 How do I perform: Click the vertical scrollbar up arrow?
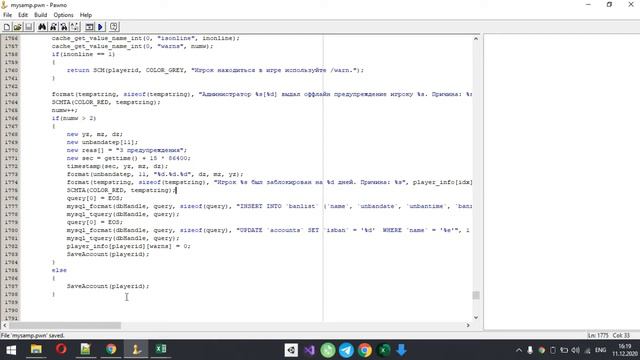(x=476, y=38)
